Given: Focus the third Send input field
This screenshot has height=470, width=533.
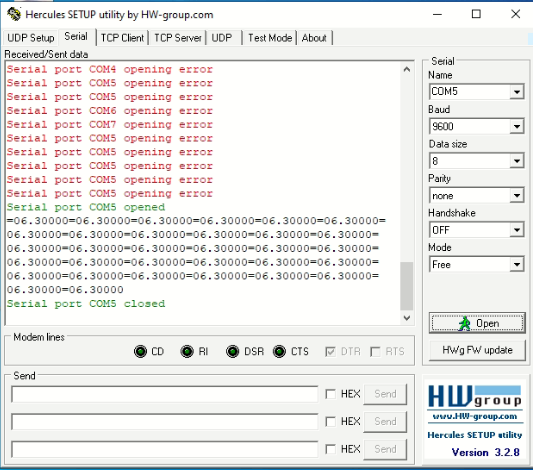Looking at the screenshot, I should pos(165,449).
